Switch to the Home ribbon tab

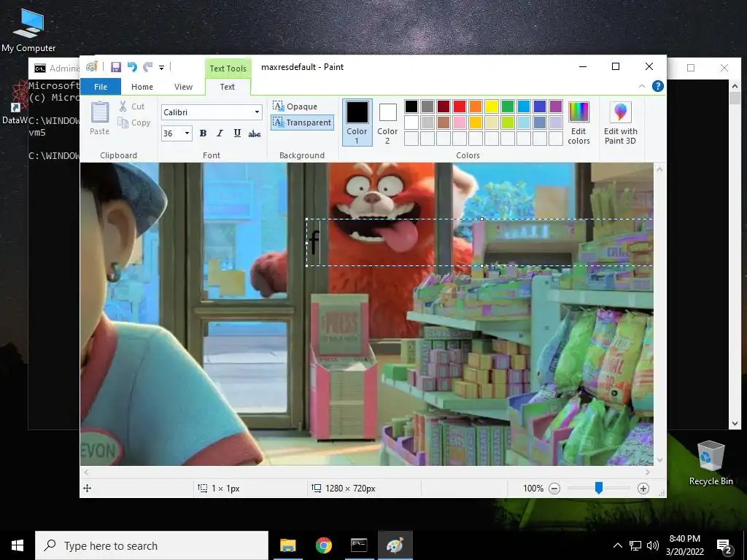pyautogui.click(x=142, y=87)
